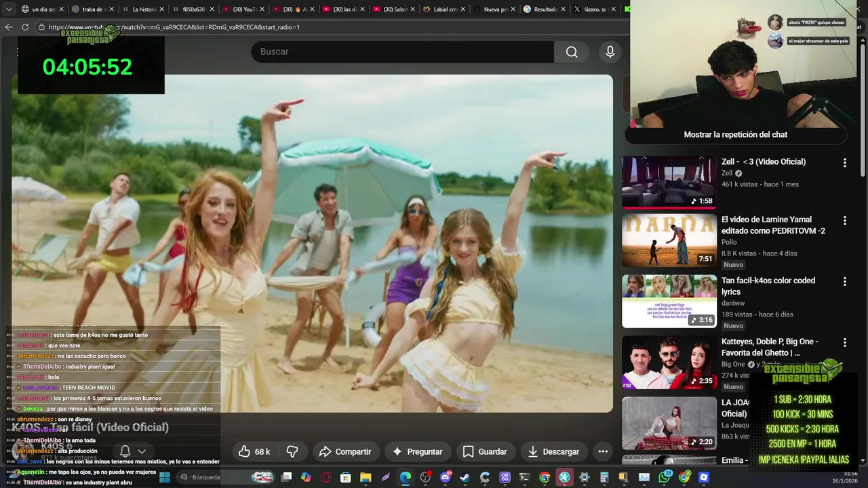Image resolution: width=868 pixels, height=488 pixels.
Task: Switch to Microsoft Edge in the taskbar
Action: tap(406, 477)
